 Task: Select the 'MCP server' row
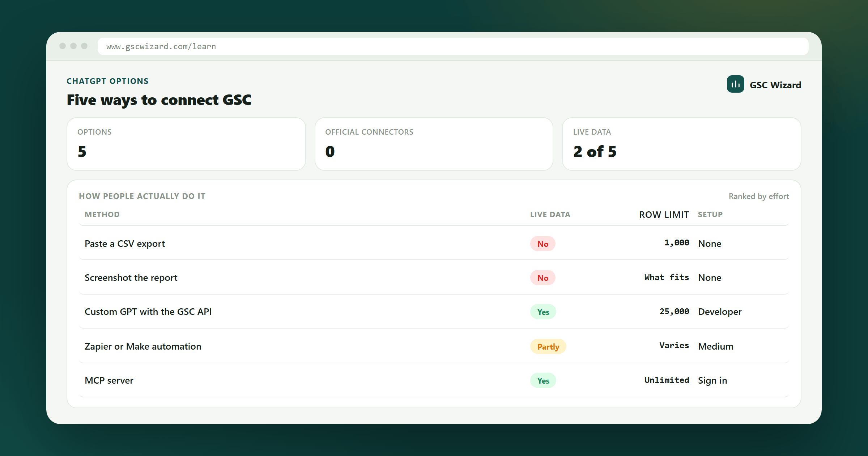tap(434, 380)
